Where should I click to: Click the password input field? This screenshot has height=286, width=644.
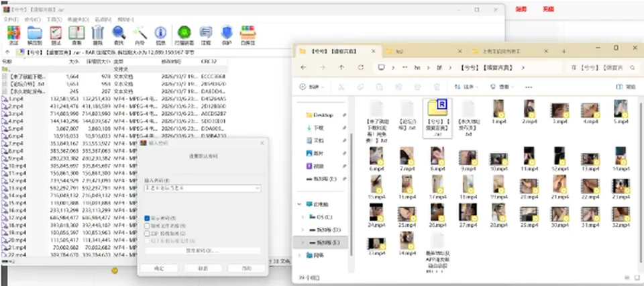click(x=200, y=188)
